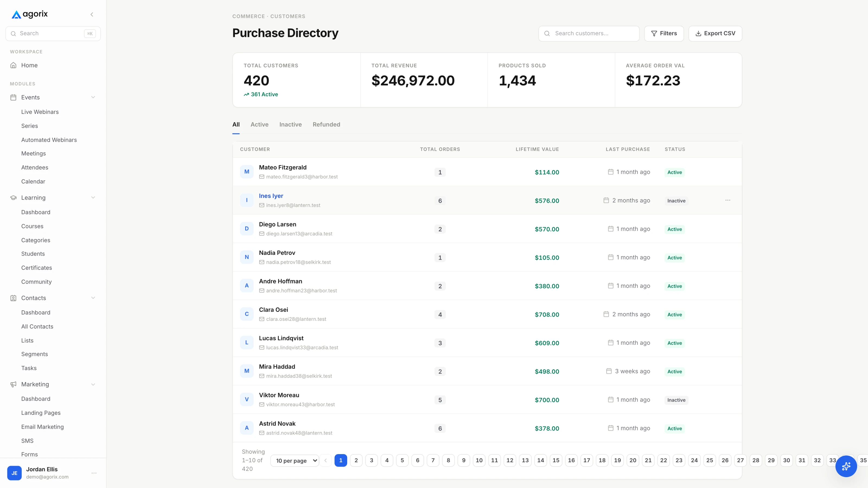Click Astrid Novak's $378.00 lifetime value
The width and height of the screenshot is (868, 488).
click(x=547, y=428)
